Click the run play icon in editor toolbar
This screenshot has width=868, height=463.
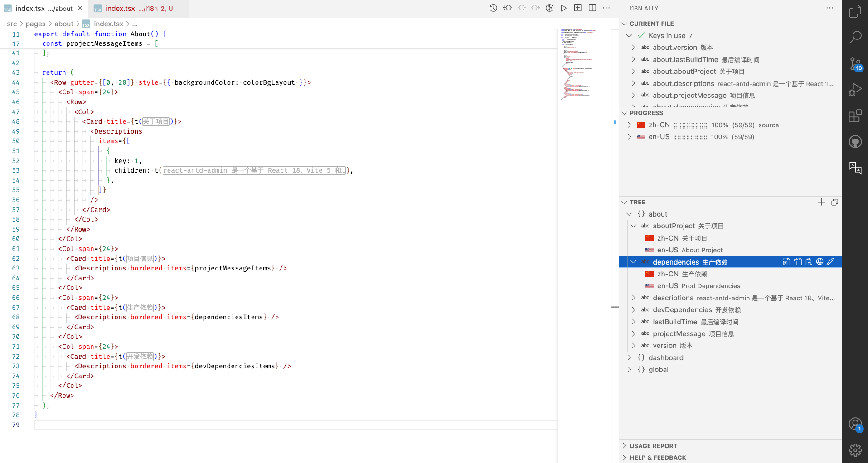point(563,8)
